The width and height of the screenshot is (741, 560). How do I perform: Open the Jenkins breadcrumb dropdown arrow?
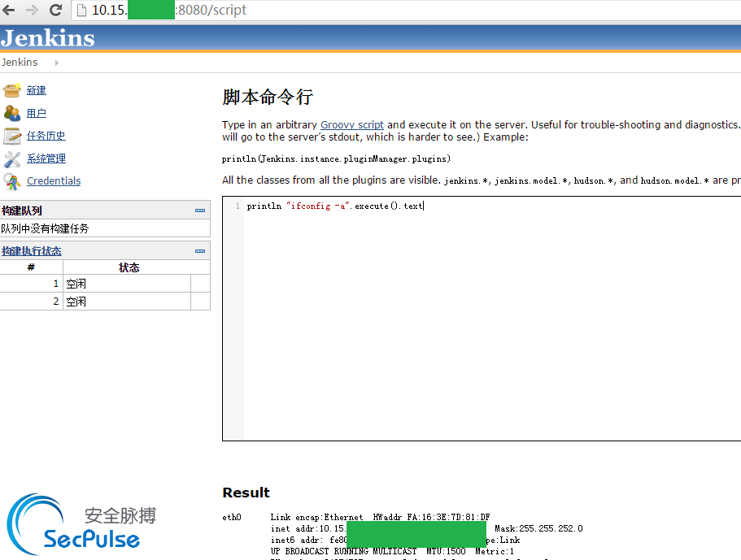pyautogui.click(x=57, y=63)
